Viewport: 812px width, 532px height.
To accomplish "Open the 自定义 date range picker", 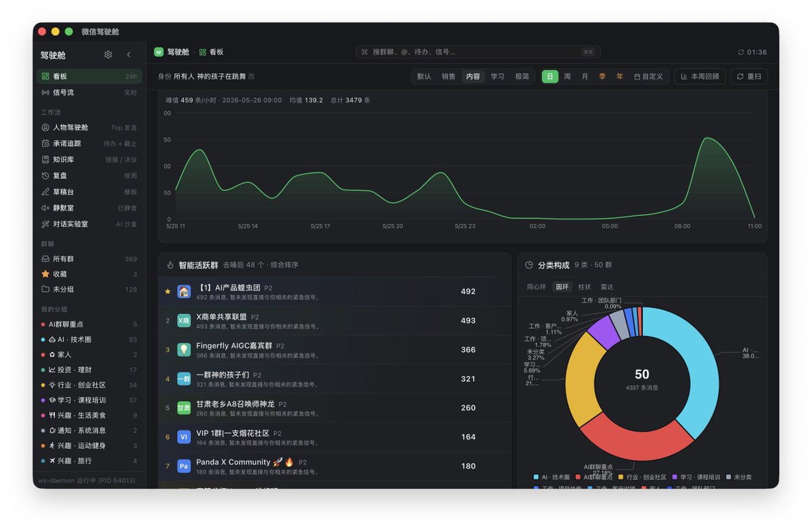I will (x=649, y=76).
